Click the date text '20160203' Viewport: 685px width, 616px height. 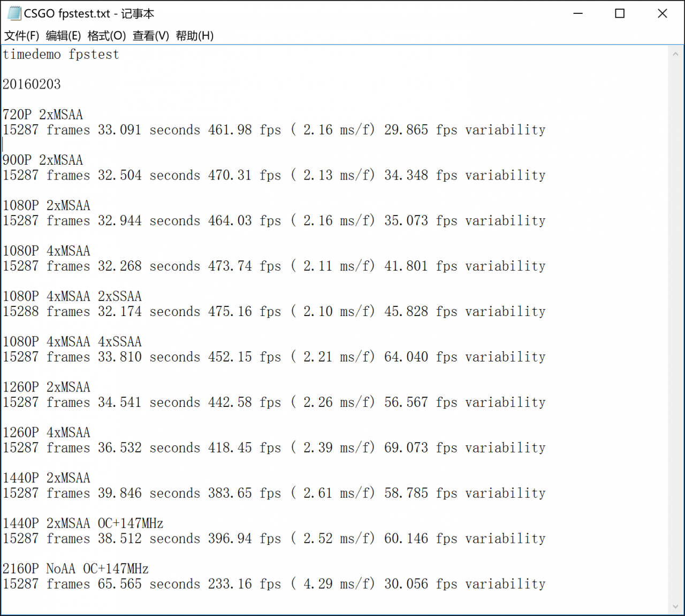[x=32, y=84]
